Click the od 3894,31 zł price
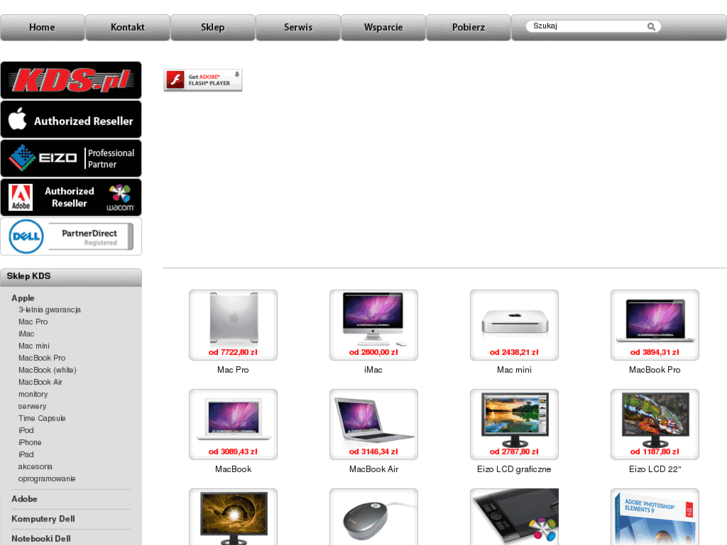 [x=655, y=352]
